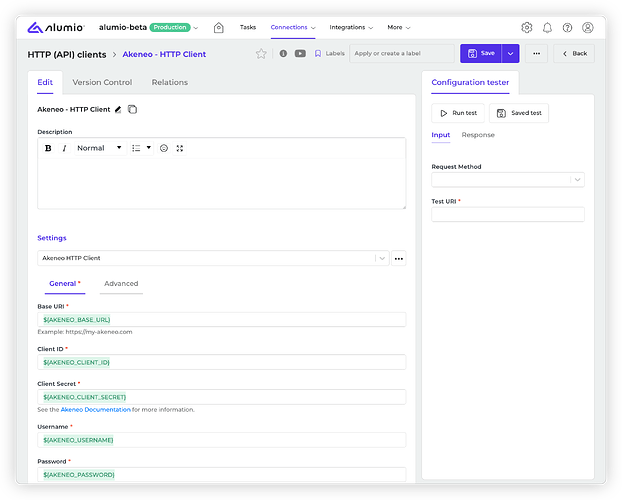Viewport: 622px width, 500px height.
Task: Expand the Akeneo HTTP Client settings dropdown
Action: [380, 258]
